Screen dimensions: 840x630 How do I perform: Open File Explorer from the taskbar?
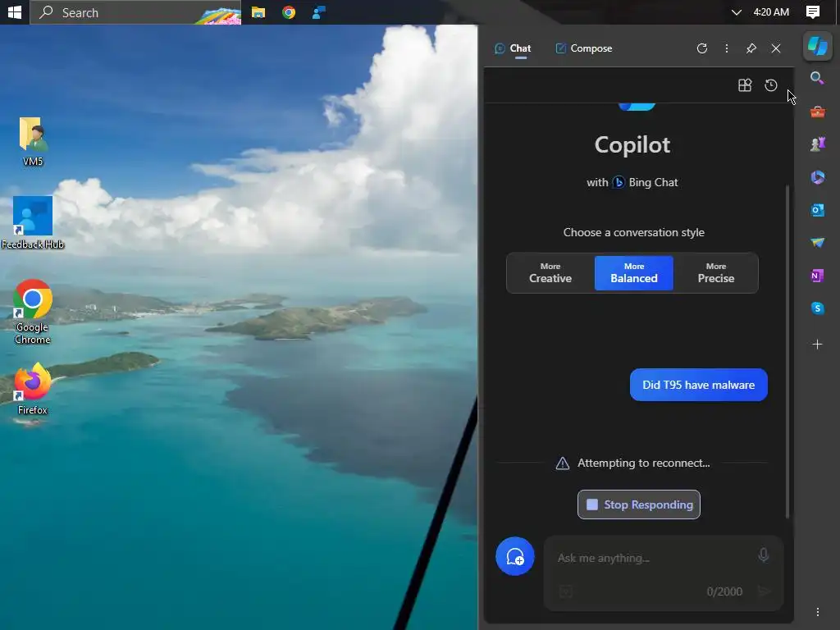(x=258, y=12)
